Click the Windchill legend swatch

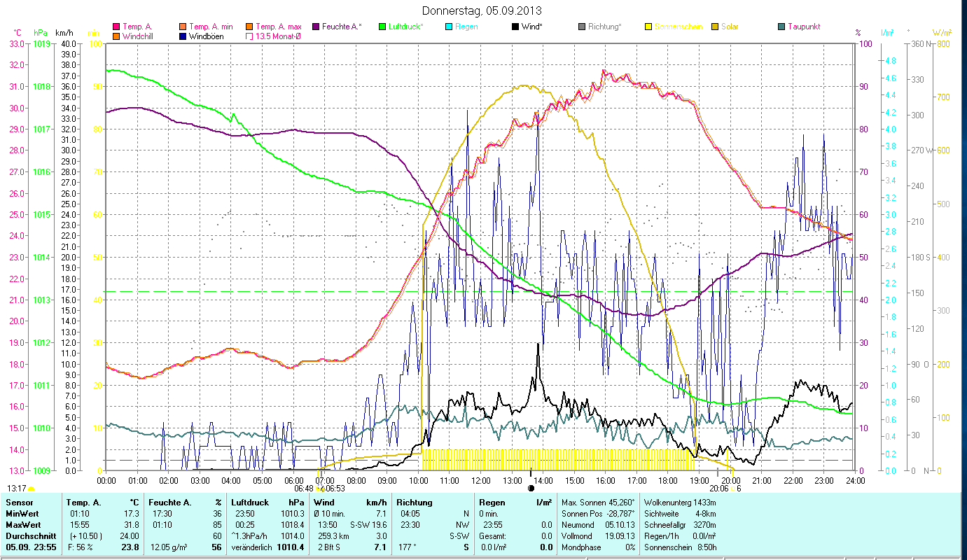coord(116,36)
